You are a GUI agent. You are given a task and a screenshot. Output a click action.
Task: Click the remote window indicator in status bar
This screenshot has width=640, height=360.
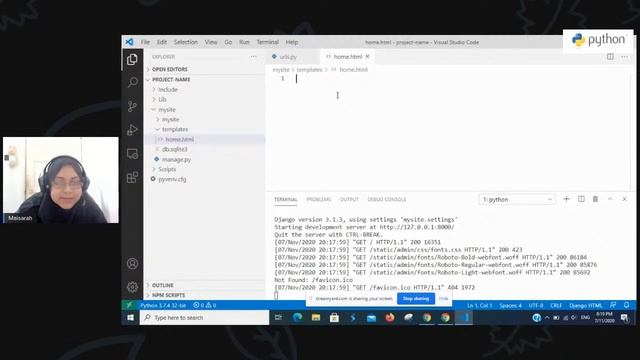pos(129,305)
